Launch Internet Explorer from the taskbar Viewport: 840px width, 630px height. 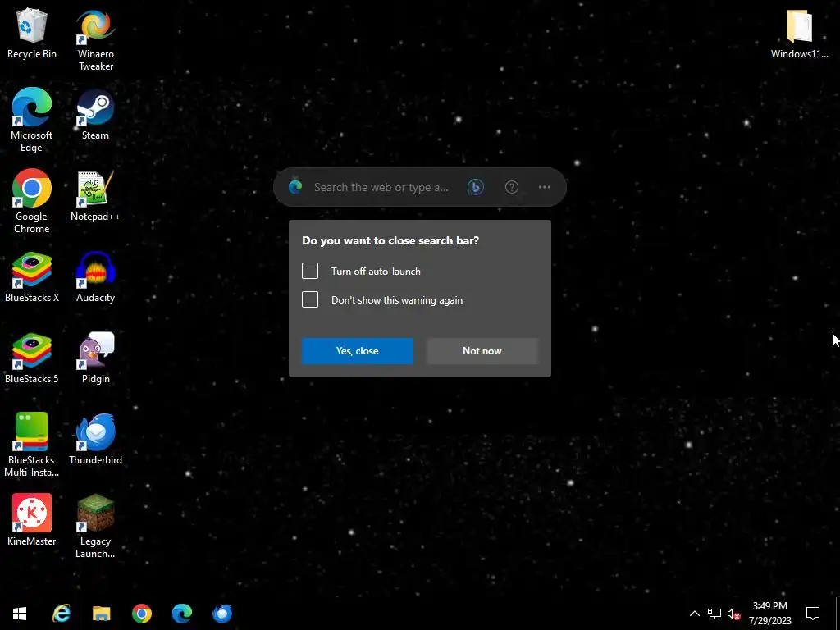pyautogui.click(x=61, y=614)
